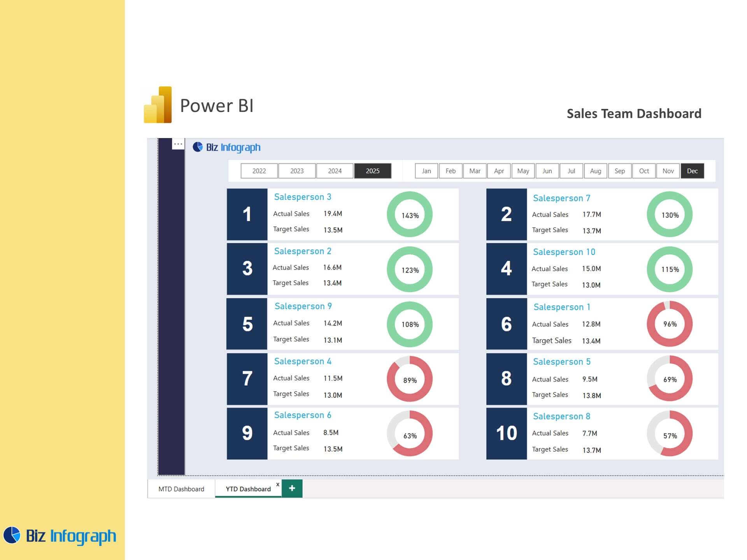The width and height of the screenshot is (747, 560).
Task: Select the YTD Dashboard tab
Action: [248, 489]
